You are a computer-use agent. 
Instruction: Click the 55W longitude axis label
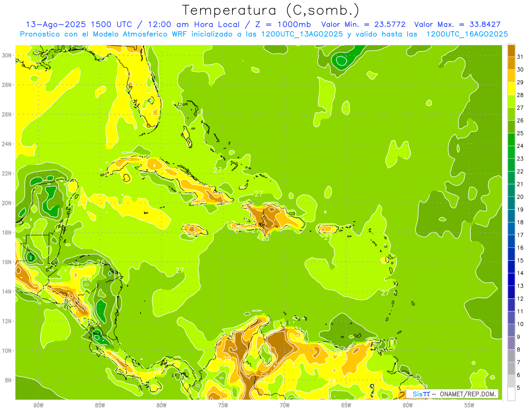coord(469,405)
